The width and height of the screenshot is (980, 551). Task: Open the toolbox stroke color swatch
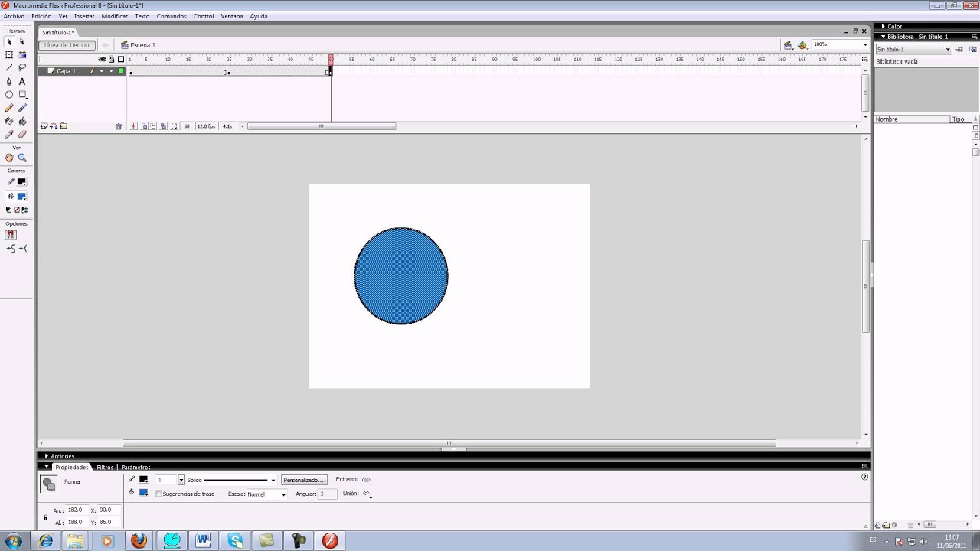click(22, 182)
